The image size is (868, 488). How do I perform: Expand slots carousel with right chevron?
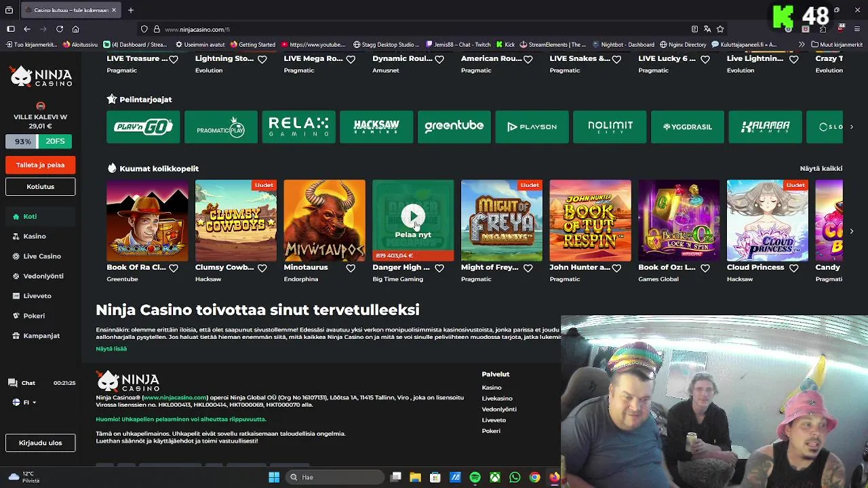click(x=852, y=231)
